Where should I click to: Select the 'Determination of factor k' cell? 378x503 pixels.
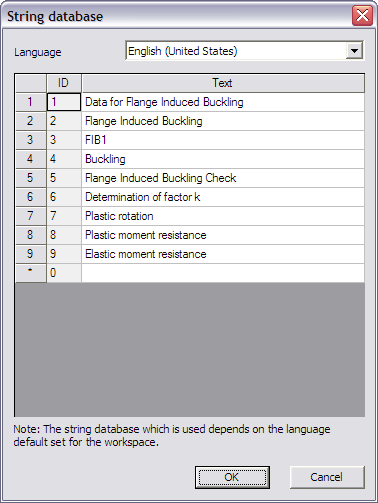click(x=223, y=197)
